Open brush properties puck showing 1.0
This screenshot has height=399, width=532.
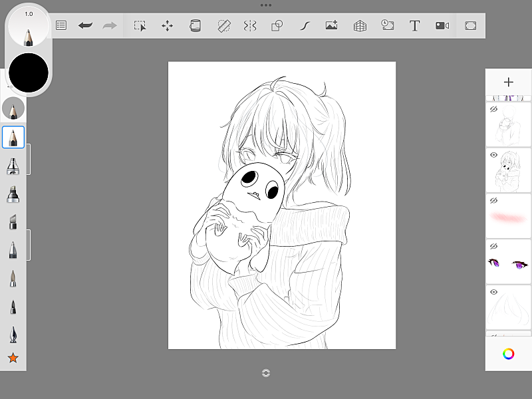(x=29, y=27)
